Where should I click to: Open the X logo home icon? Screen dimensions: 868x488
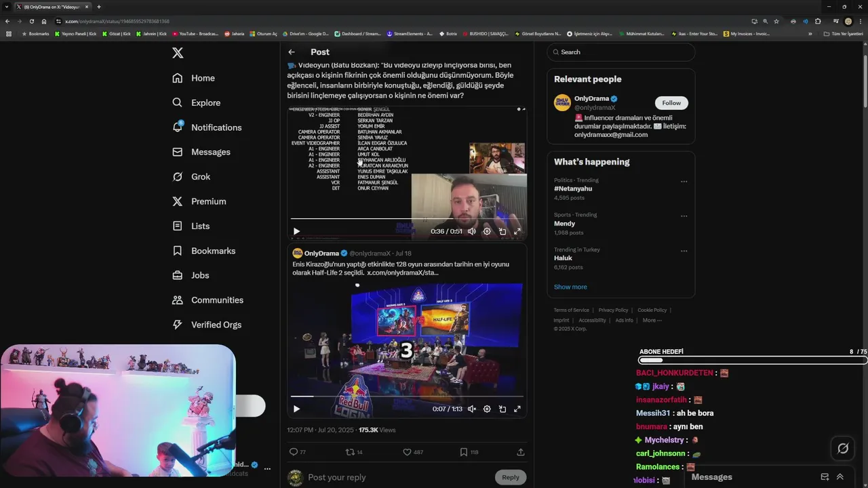pyautogui.click(x=178, y=53)
